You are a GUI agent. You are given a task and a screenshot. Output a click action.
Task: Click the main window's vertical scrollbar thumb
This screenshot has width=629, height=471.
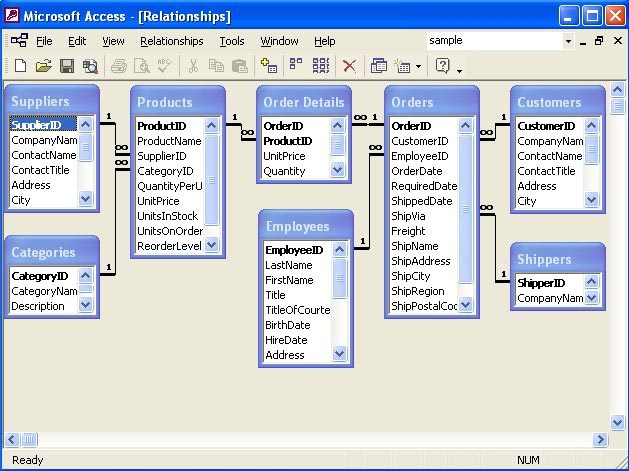click(x=617, y=106)
